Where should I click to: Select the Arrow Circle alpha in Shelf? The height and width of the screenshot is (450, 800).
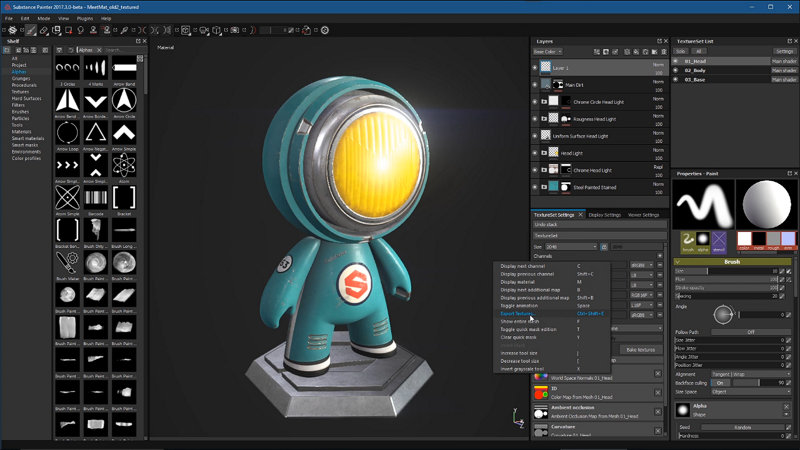click(x=124, y=101)
